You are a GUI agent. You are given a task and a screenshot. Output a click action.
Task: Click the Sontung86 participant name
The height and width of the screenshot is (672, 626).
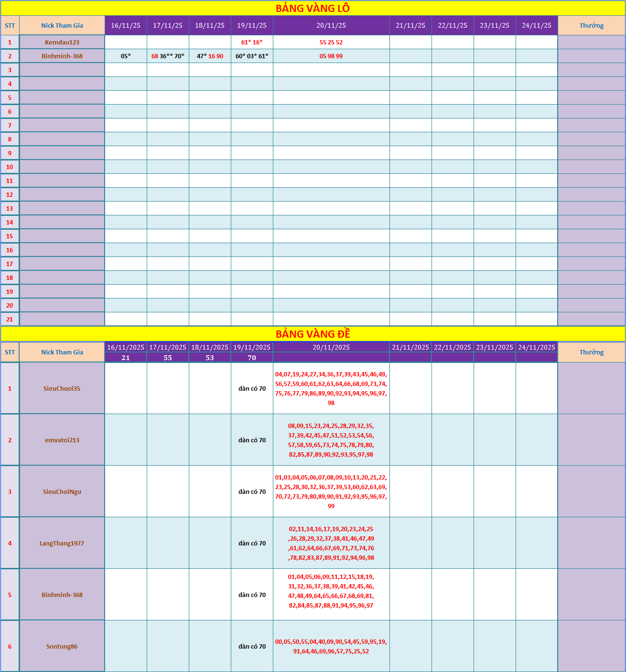[x=62, y=646]
